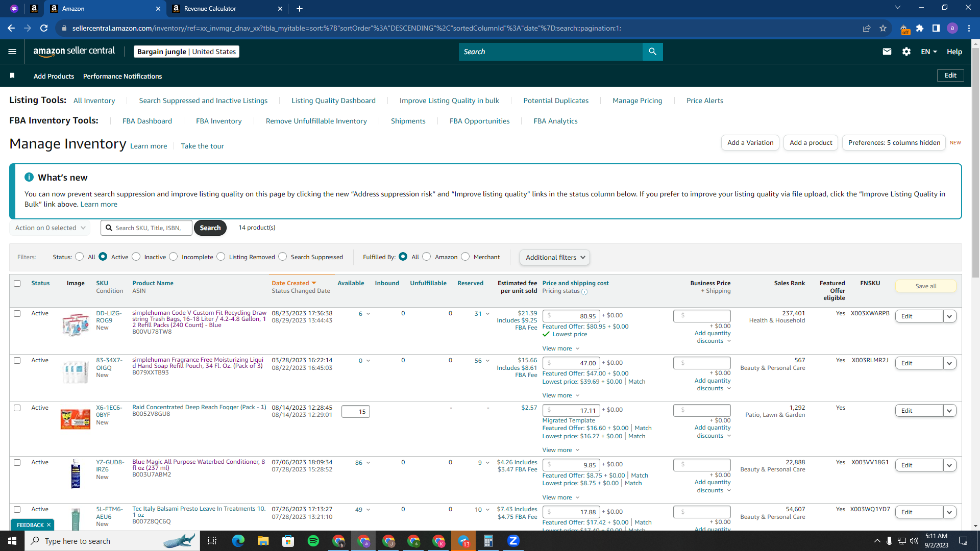Open the Shipments page
This screenshot has height=551, width=980.
(x=408, y=121)
